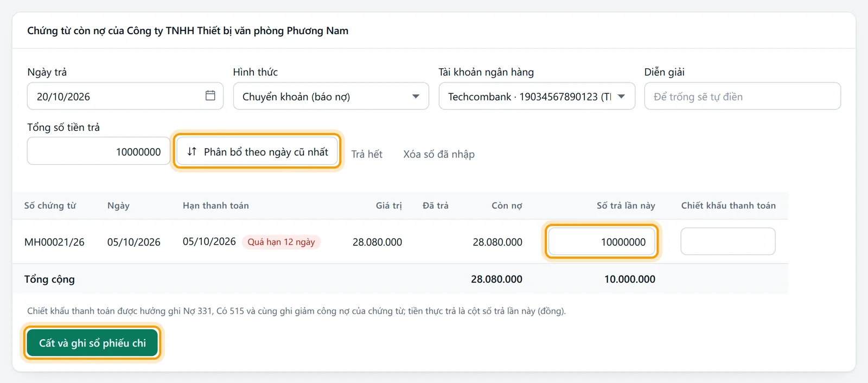This screenshot has height=383, width=868.
Task: Click the Còn nợ column header
Action: click(507, 206)
